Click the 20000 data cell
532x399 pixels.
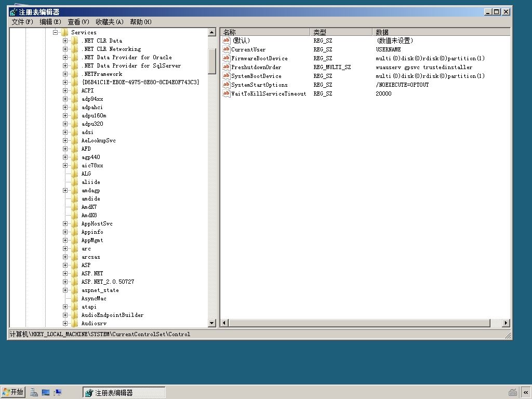coord(383,94)
